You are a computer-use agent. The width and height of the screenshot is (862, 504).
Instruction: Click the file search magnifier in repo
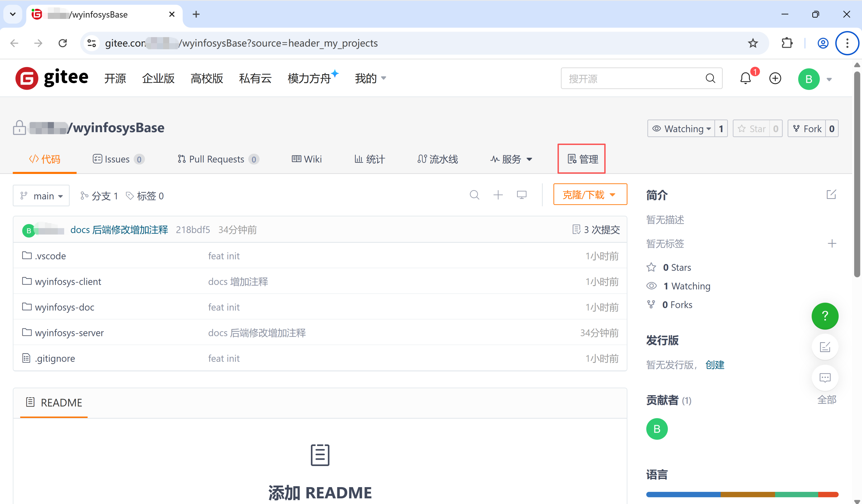click(x=474, y=195)
